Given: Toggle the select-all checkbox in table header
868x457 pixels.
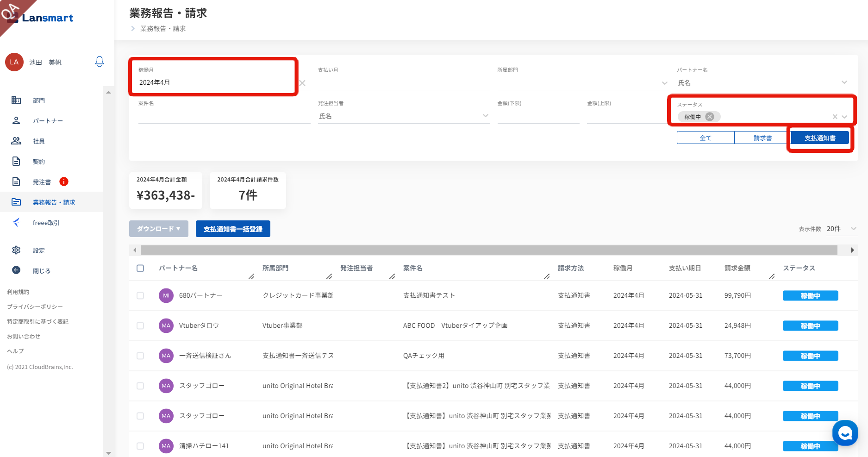Looking at the screenshot, I should pyautogui.click(x=140, y=268).
